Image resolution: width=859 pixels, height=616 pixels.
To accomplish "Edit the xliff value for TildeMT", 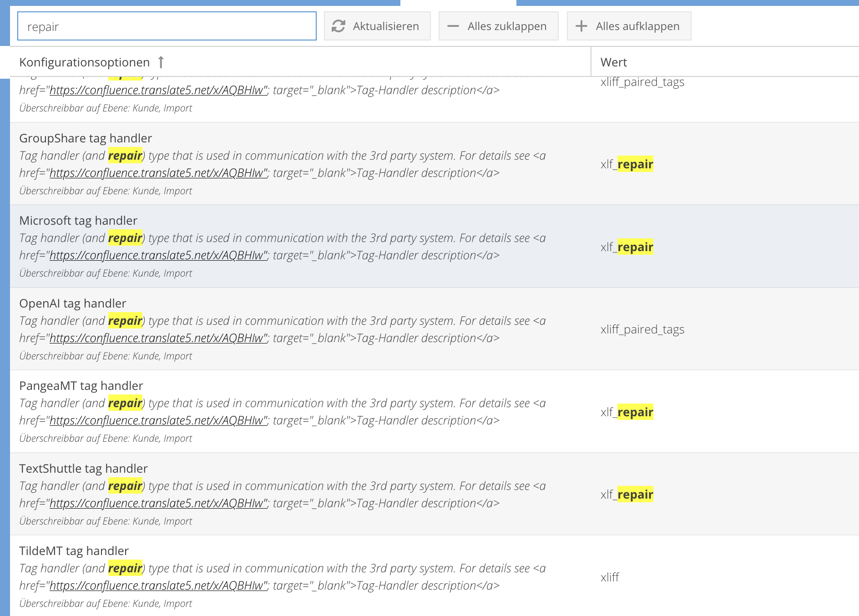I will (610, 577).
